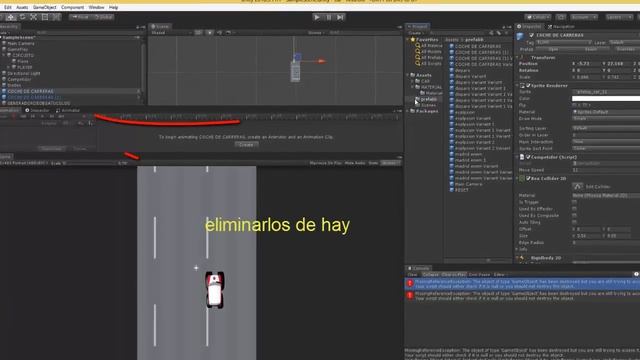The image size is (640, 360).
Task: Open the Account dropdown
Action: pyautogui.click(x=584, y=17)
